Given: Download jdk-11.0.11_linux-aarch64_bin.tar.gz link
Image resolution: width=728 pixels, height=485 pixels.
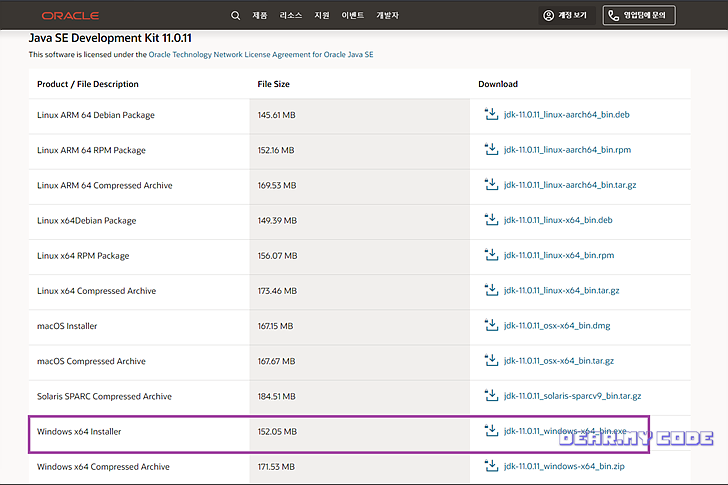Looking at the screenshot, I should (570, 185).
